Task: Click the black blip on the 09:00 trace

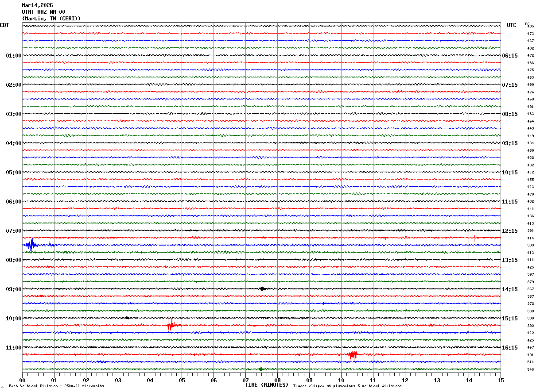Action: [x=262, y=288]
